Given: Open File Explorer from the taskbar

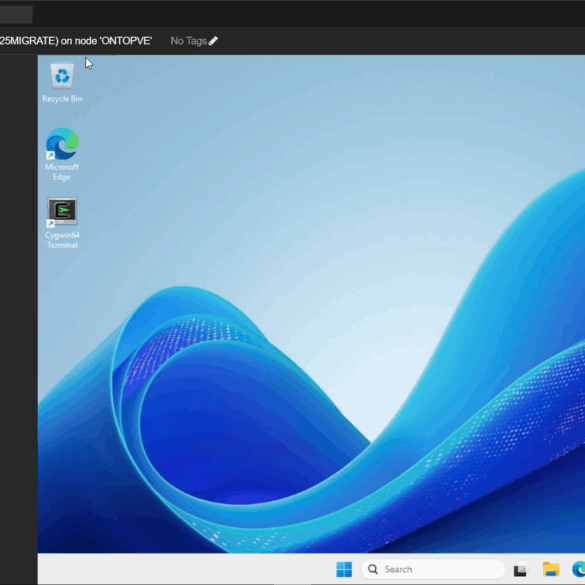Looking at the screenshot, I should point(551,569).
